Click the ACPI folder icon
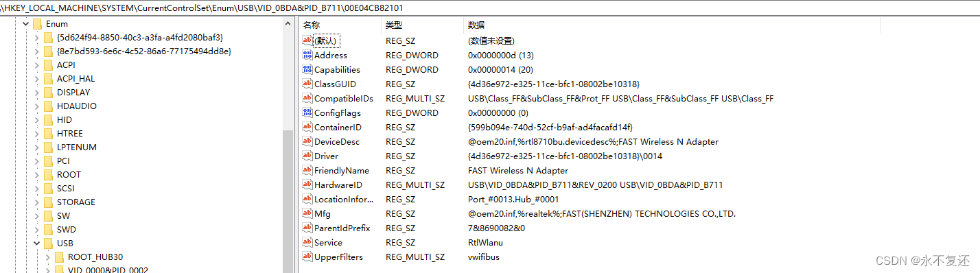This screenshot has width=980, height=273. pos(48,64)
